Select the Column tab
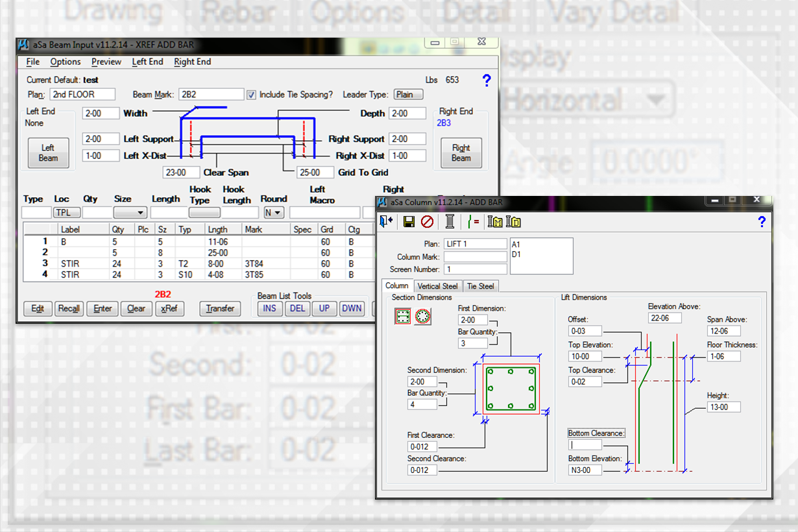The width and height of the screenshot is (798, 532). [x=397, y=285]
